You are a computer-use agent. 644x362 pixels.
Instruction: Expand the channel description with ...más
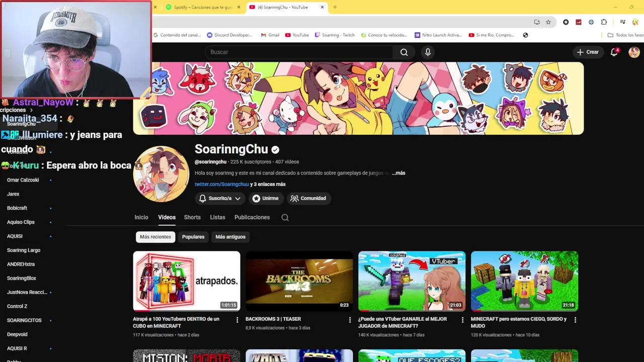point(398,173)
